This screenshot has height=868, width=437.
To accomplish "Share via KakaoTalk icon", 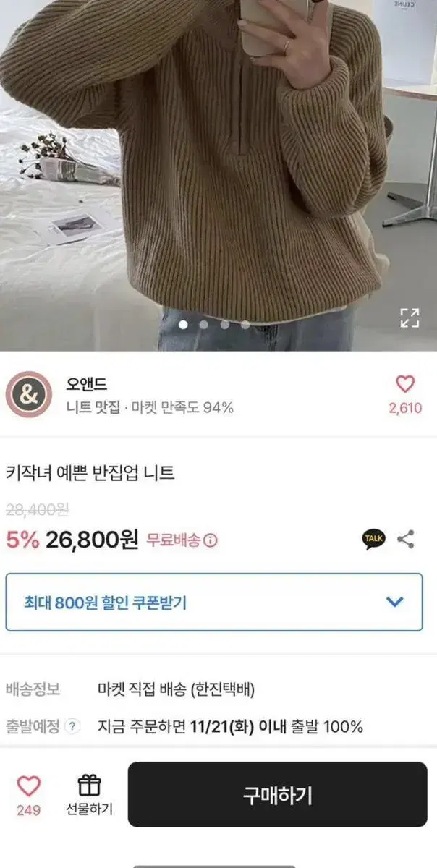I will coord(374,538).
